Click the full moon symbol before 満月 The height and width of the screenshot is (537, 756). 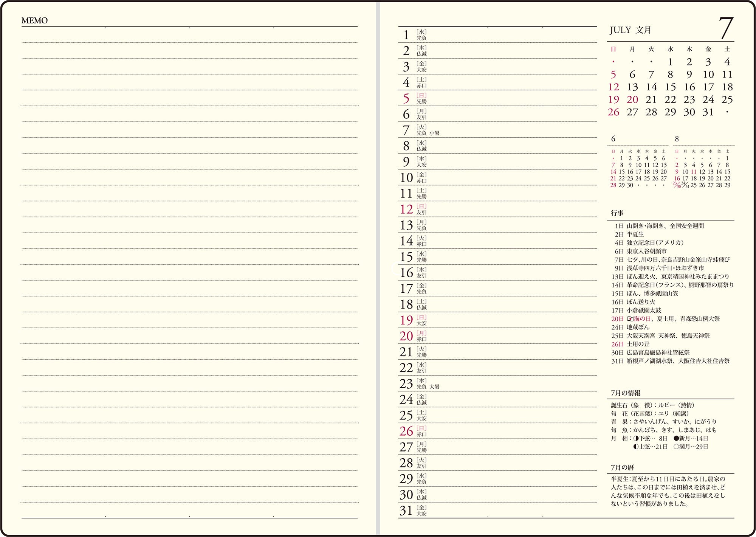point(676,447)
